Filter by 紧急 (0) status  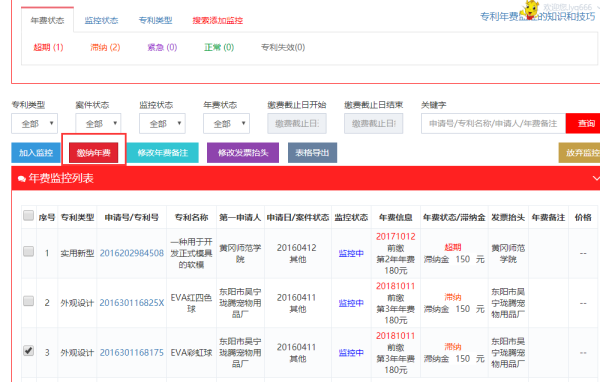(162, 47)
